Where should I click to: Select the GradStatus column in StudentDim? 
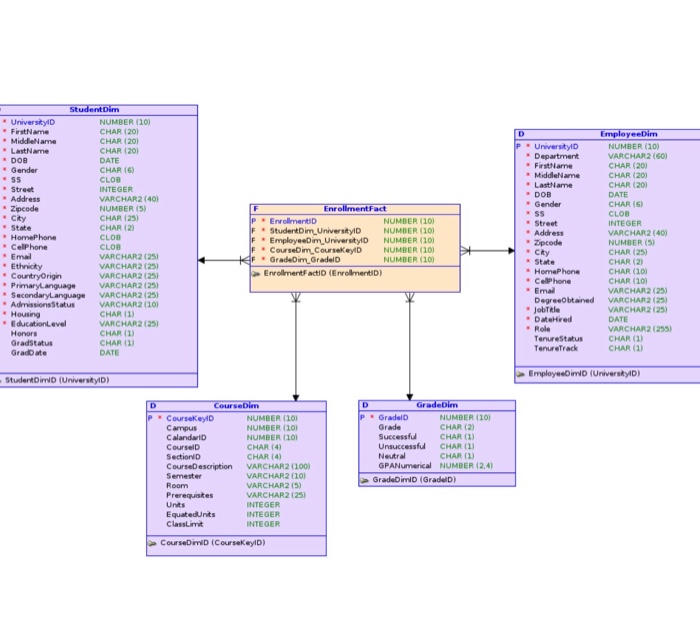32,343
